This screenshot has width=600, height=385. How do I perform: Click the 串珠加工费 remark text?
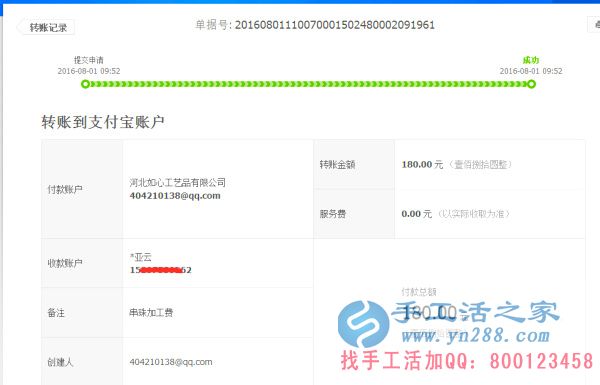coord(151,313)
